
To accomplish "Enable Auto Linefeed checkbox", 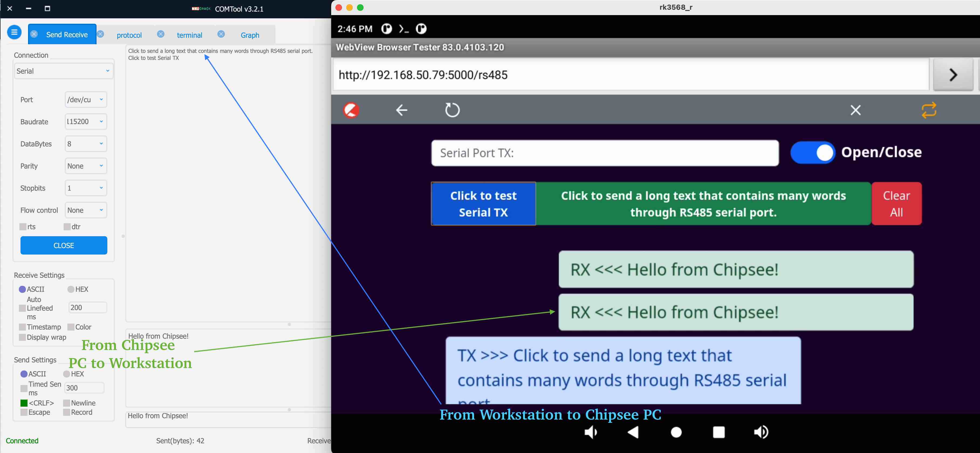I will [22, 308].
